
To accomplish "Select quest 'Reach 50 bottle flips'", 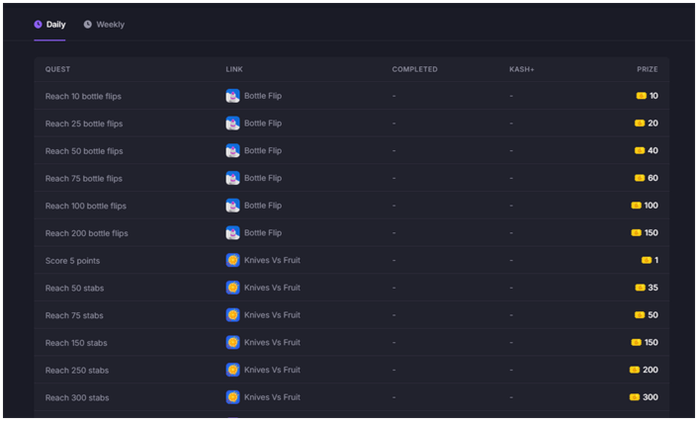I will point(84,151).
